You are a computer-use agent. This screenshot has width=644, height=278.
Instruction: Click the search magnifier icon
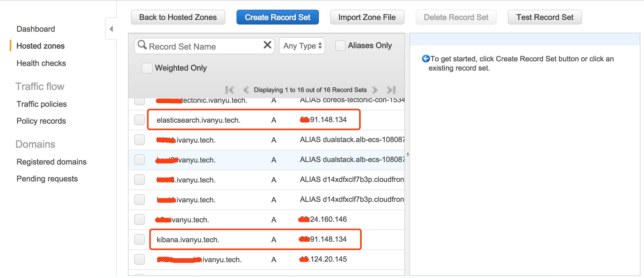tap(142, 45)
